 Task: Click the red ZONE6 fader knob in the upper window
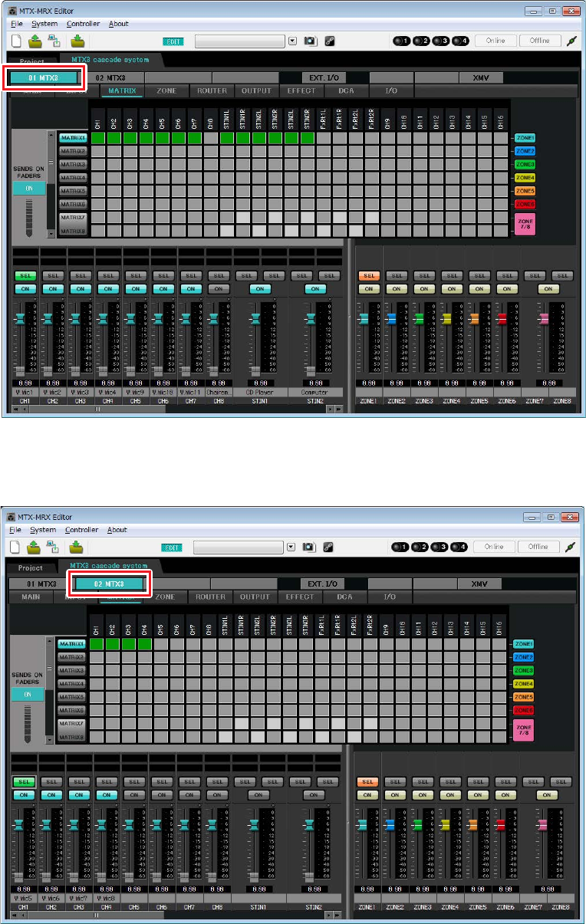(x=503, y=317)
